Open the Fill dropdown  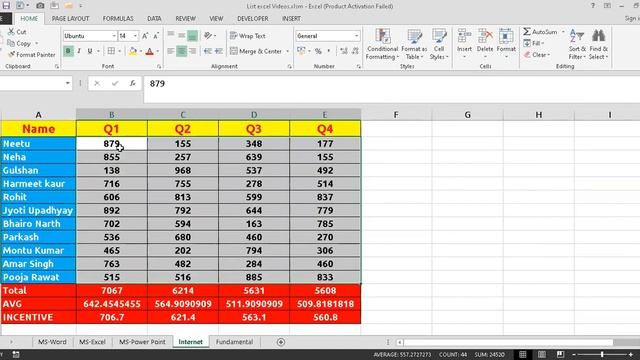[x=534, y=43]
